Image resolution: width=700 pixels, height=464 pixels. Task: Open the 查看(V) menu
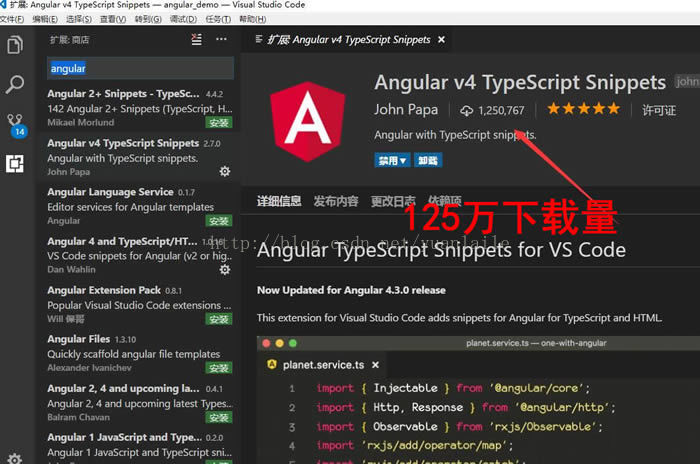click(x=113, y=19)
